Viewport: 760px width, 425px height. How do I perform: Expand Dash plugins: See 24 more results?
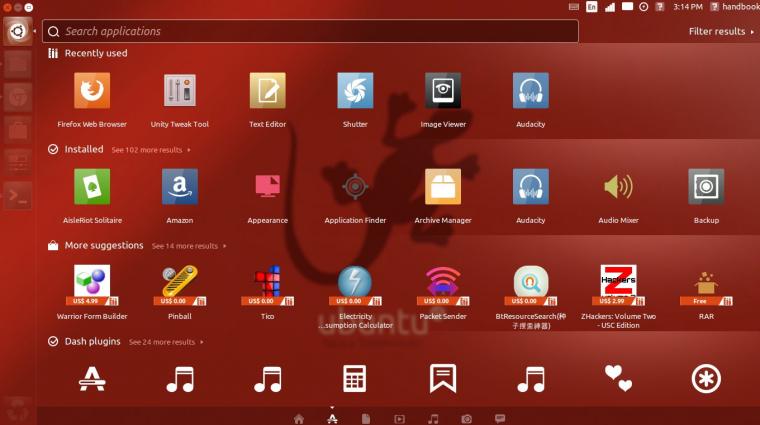(166, 342)
